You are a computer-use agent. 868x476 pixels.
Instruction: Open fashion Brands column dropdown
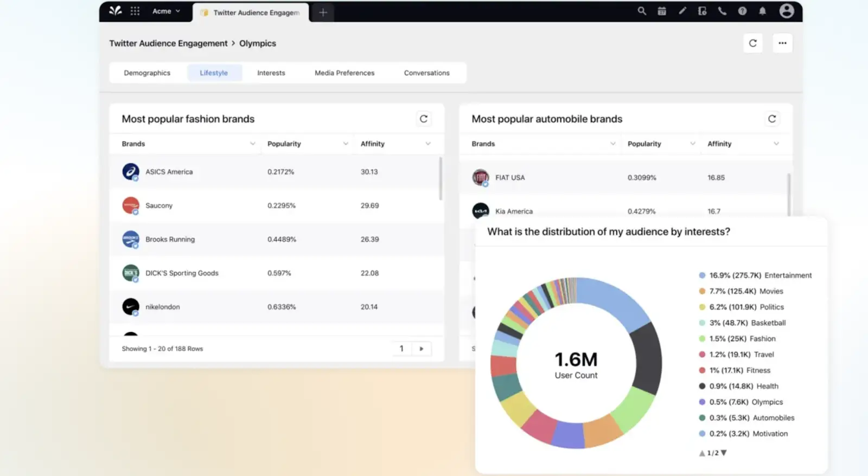pyautogui.click(x=252, y=144)
